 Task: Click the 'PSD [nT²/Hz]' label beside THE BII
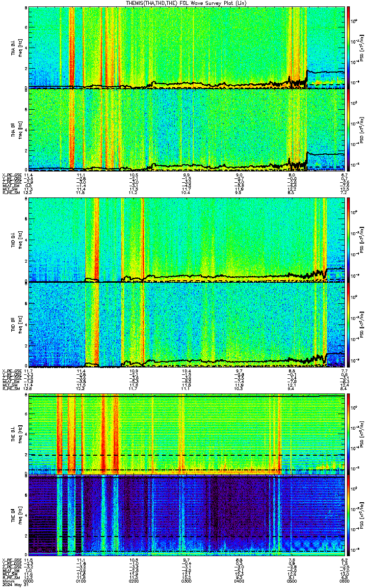click(x=362, y=515)
